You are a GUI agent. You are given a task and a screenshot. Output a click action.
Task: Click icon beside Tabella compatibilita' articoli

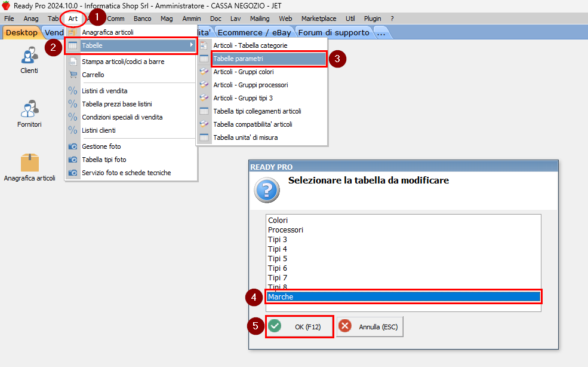pyautogui.click(x=204, y=124)
